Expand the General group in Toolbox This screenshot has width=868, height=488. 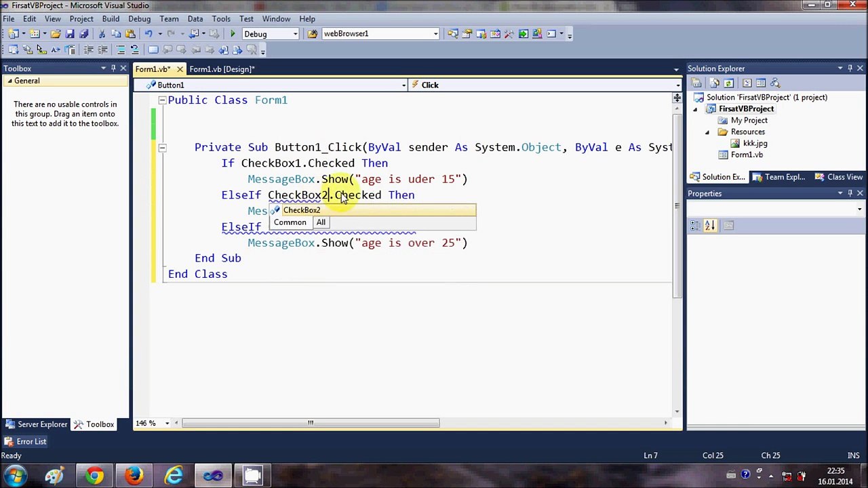(9, 81)
